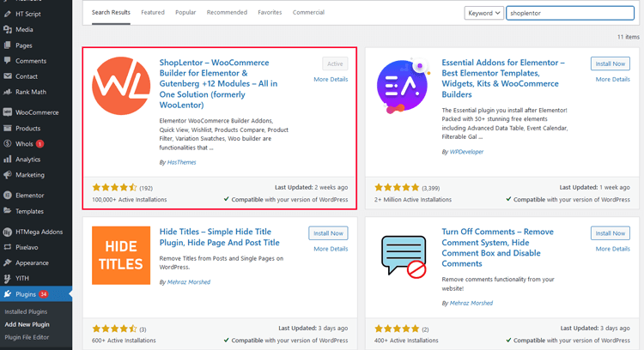Click the '11 items' count text
644x350 pixels.
pos(629,37)
